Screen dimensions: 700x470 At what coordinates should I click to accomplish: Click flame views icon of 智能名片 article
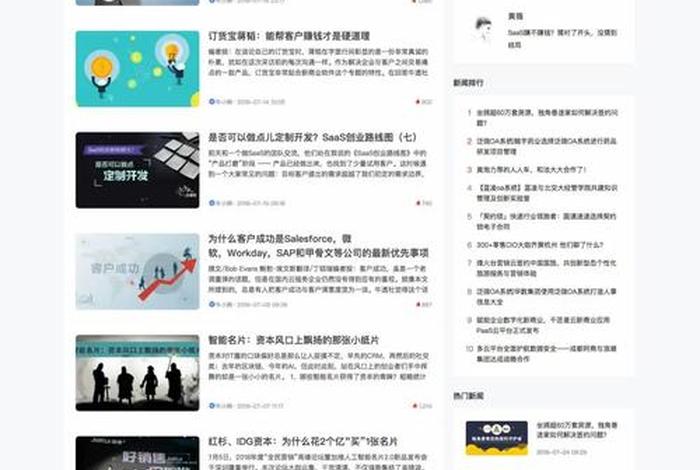(x=415, y=406)
